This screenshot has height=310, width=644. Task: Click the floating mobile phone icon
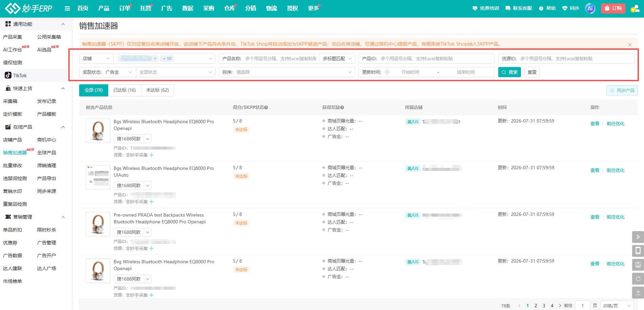(x=638, y=251)
